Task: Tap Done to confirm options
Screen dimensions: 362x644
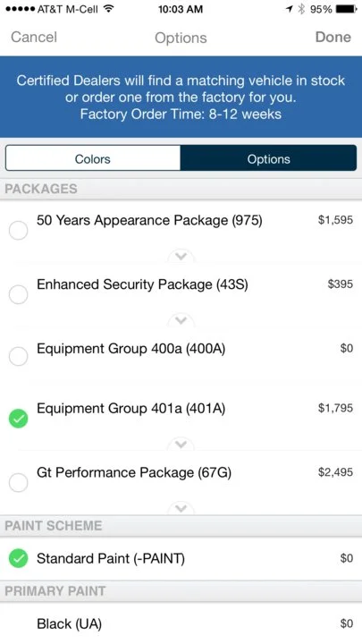Action: click(x=333, y=37)
